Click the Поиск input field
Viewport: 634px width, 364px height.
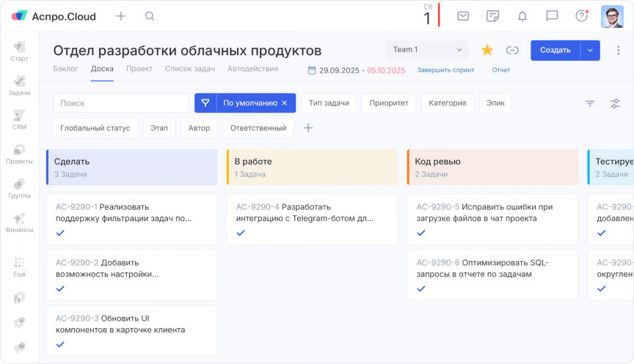coord(121,103)
